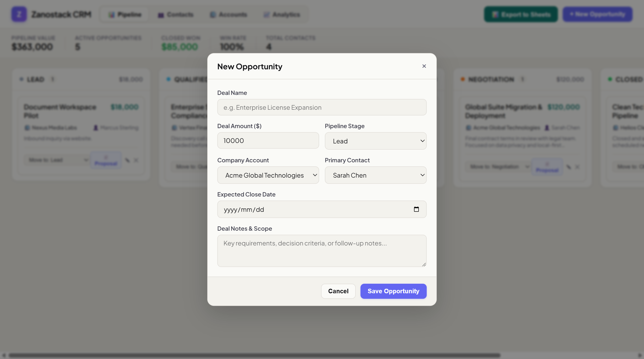Screen dimensions: 644x359
Task: Click the Deal Amount field containing 10000
Action: (x=268, y=141)
